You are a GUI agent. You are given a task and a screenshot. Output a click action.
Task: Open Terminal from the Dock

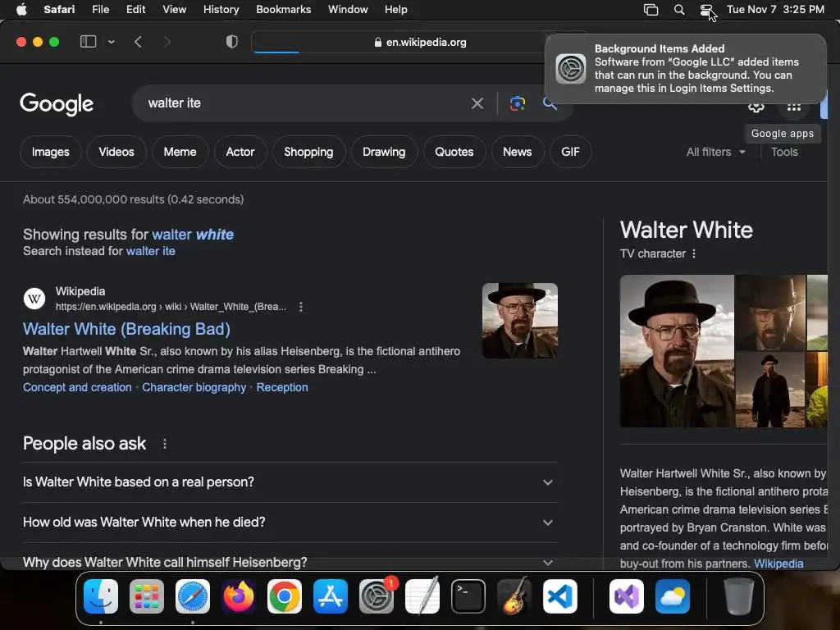click(x=468, y=596)
